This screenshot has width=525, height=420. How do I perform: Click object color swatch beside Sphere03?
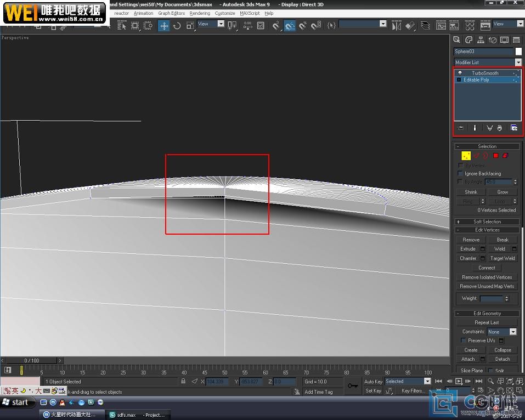pos(518,52)
